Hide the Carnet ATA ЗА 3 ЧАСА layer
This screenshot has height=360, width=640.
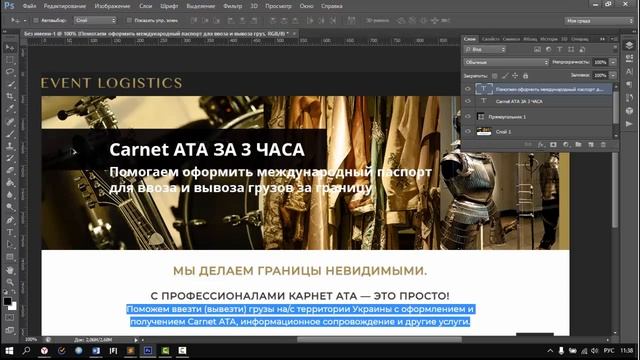click(468, 101)
